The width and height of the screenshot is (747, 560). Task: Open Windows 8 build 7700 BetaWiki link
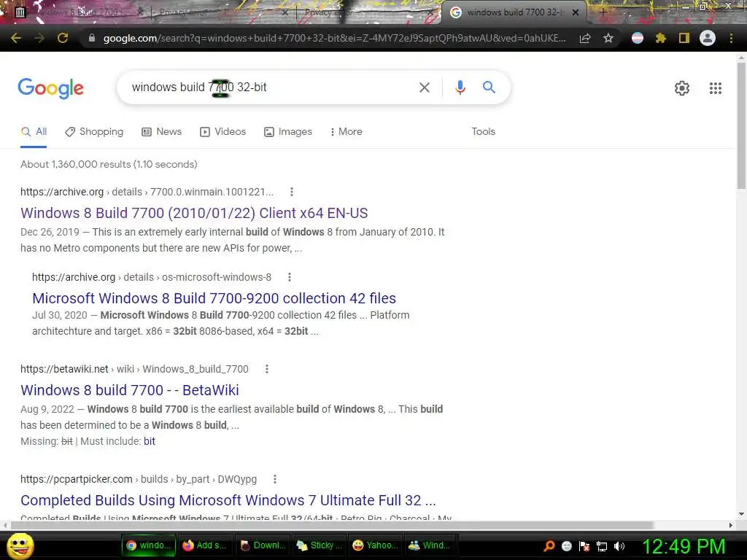(130, 391)
